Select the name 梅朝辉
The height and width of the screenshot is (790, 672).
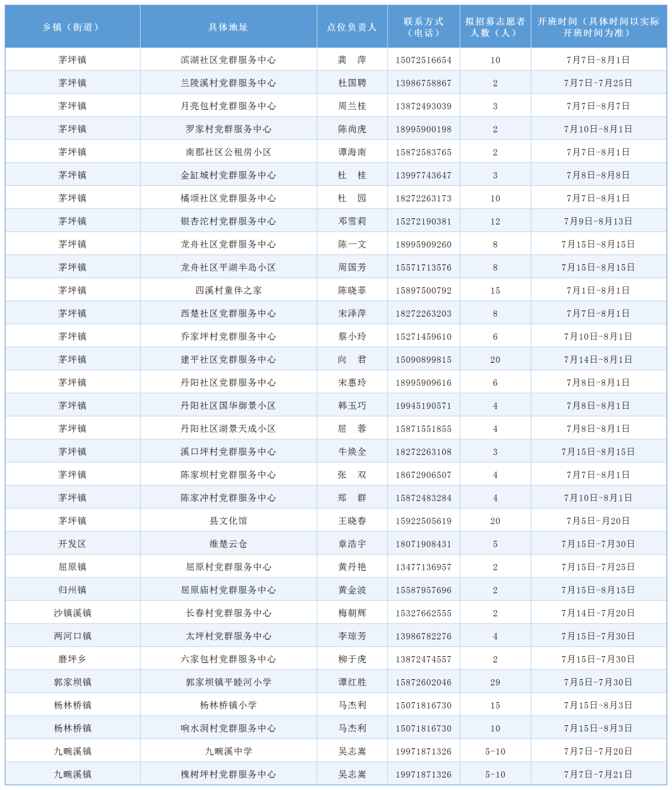point(352,613)
